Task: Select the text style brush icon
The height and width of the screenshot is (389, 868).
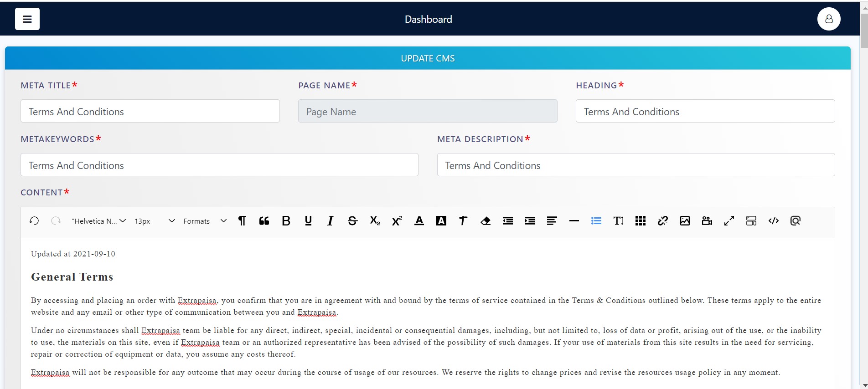Action: (463, 221)
